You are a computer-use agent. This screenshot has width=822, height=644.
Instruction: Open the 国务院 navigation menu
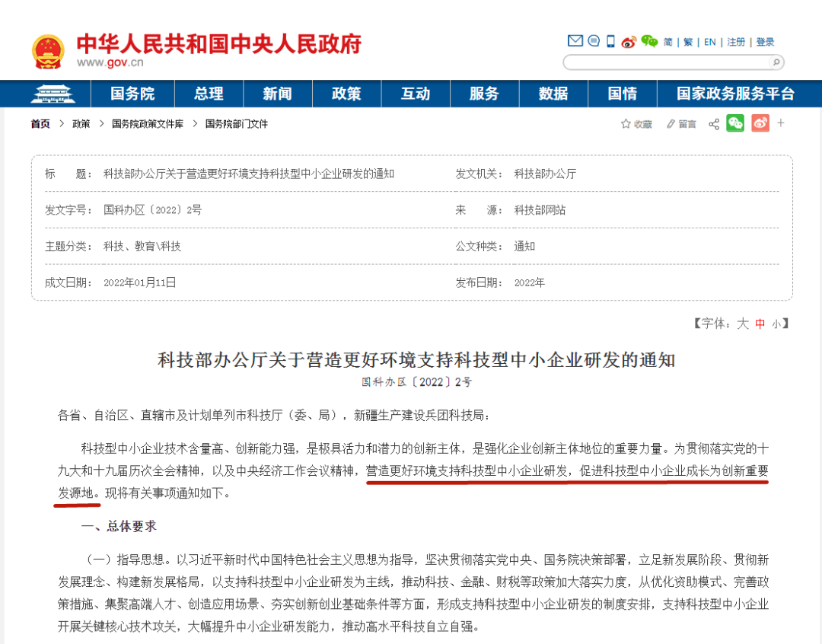tap(132, 94)
